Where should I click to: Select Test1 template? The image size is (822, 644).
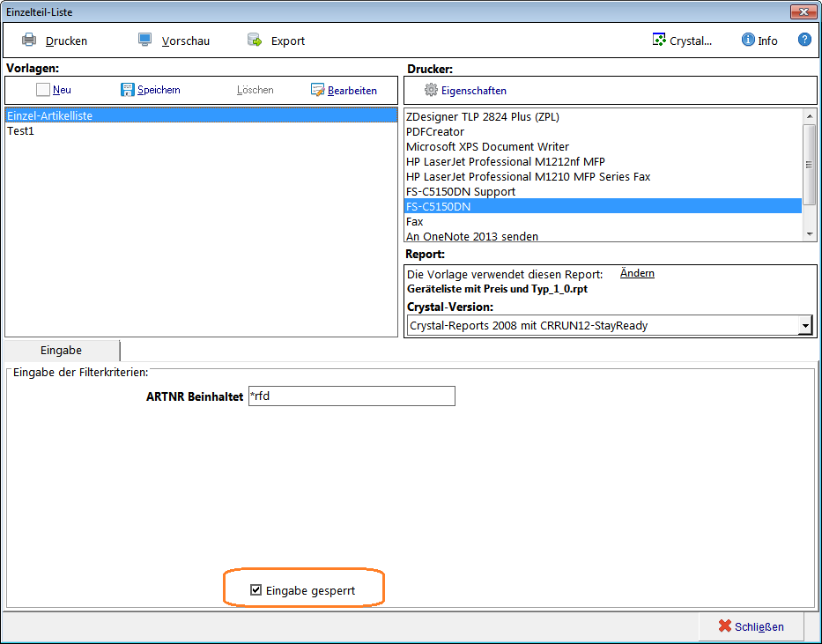pos(201,131)
